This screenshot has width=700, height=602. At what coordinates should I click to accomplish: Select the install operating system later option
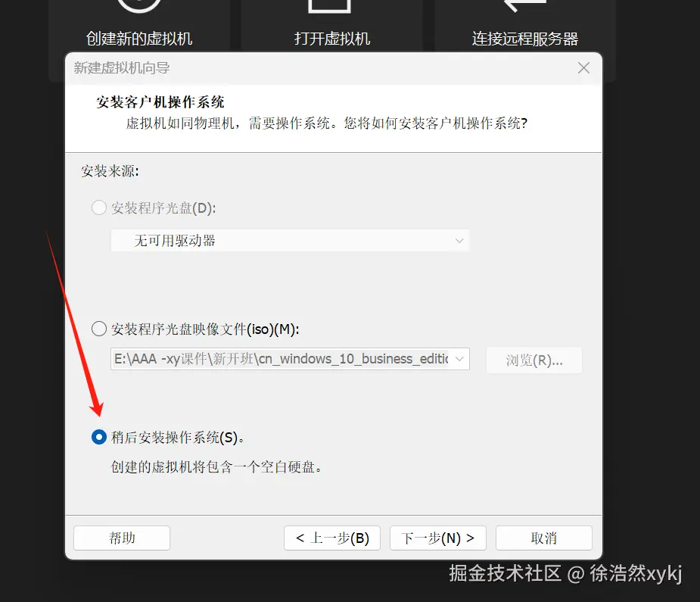pos(98,437)
